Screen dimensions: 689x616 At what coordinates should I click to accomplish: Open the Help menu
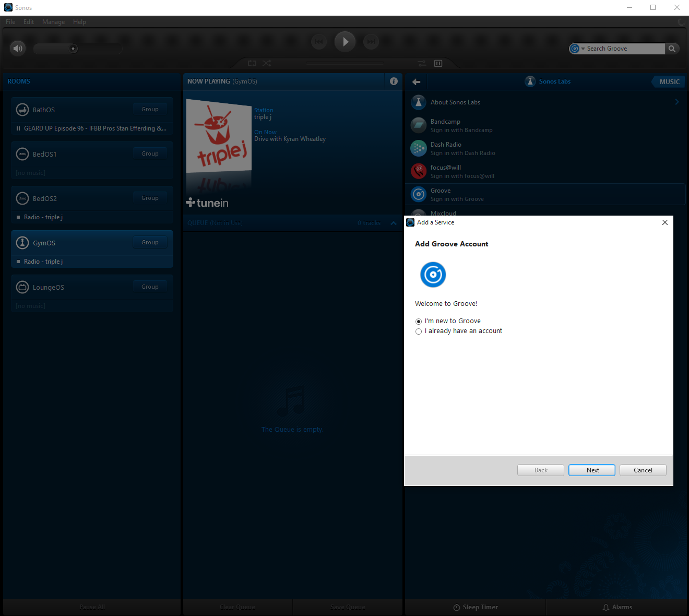point(79,22)
